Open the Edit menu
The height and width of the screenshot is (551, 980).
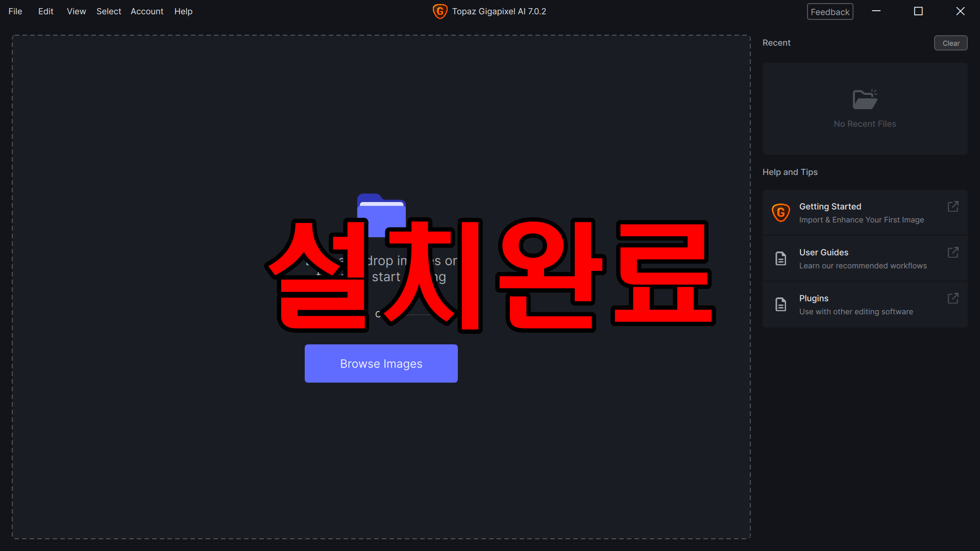pyautogui.click(x=45, y=11)
